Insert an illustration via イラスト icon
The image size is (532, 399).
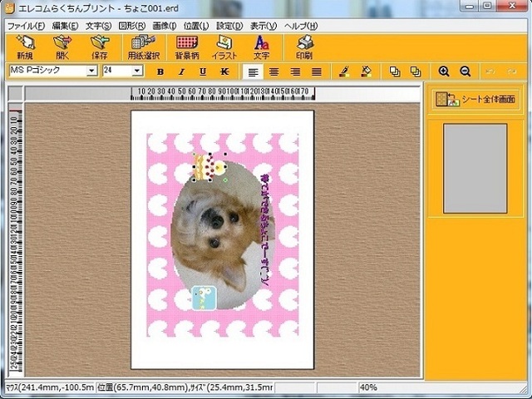point(224,47)
